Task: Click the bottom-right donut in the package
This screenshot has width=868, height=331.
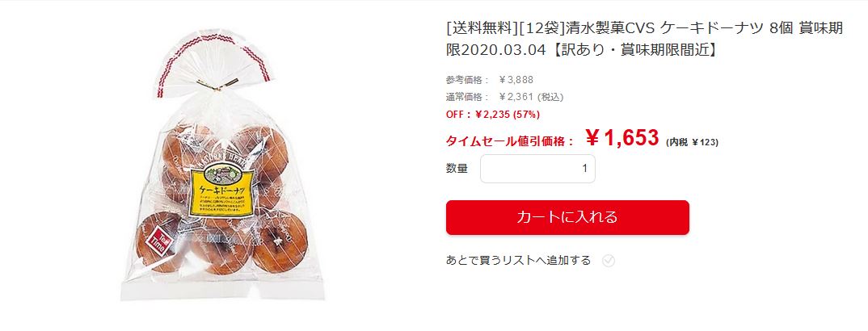Action: pyautogui.click(x=280, y=242)
